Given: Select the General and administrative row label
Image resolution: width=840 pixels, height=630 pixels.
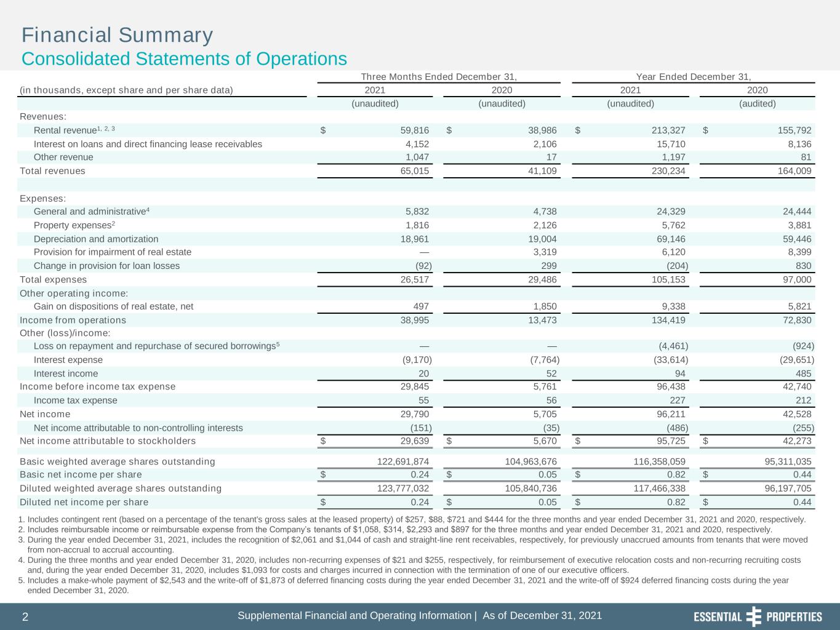Looking at the screenshot, I should point(92,212).
